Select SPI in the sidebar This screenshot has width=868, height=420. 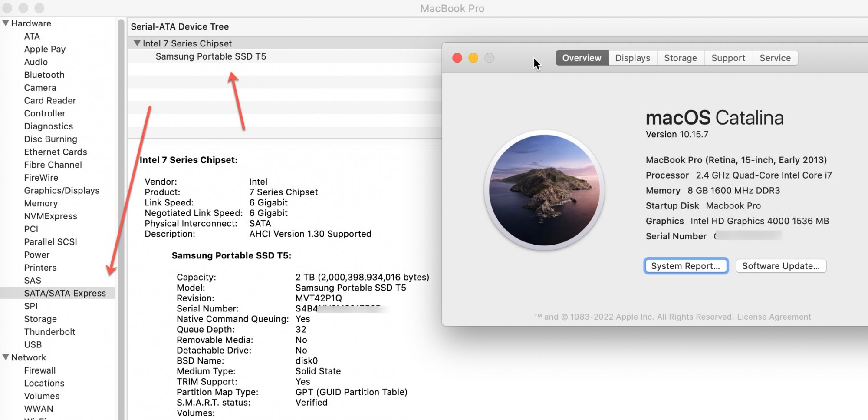coord(31,306)
